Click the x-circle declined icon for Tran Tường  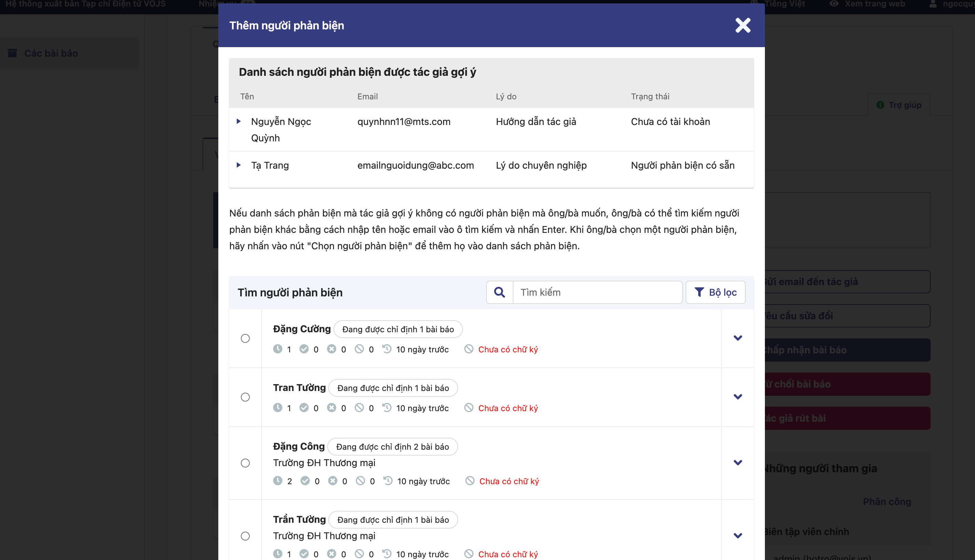tap(331, 408)
